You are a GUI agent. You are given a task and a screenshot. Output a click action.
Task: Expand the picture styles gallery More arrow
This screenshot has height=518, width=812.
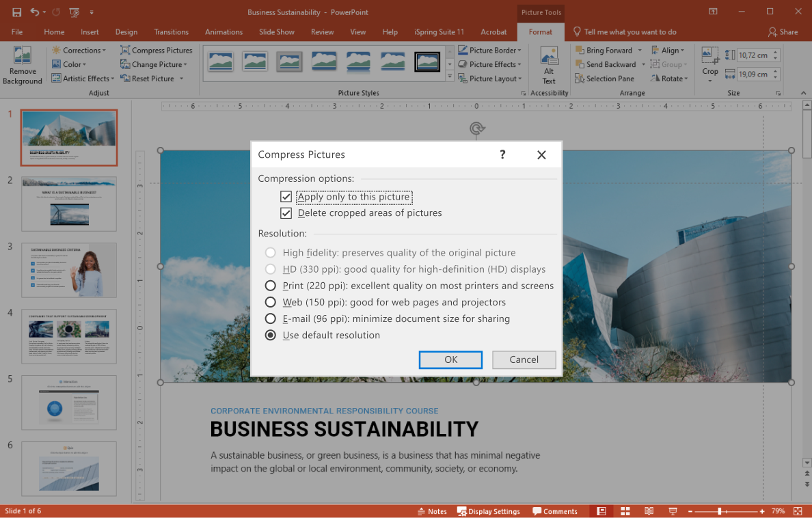click(450, 76)
